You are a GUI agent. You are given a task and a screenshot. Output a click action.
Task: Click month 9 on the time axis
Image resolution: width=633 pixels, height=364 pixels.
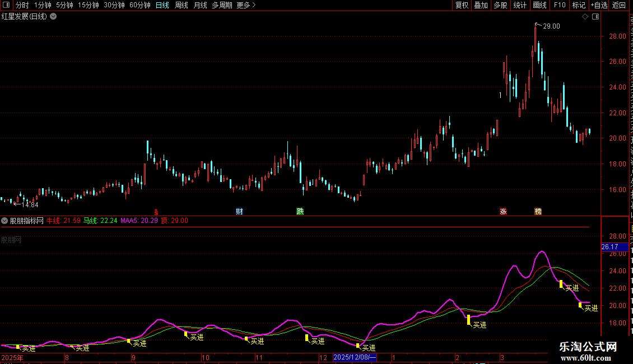(x=133, y=357)
